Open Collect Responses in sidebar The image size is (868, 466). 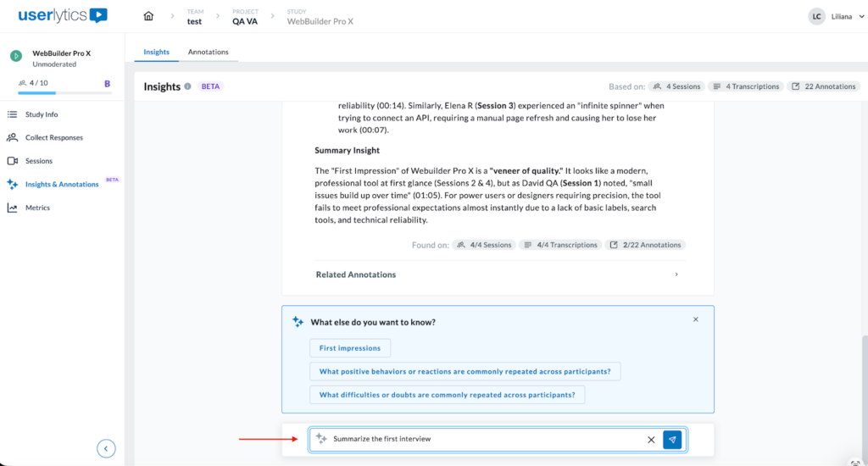54,137
